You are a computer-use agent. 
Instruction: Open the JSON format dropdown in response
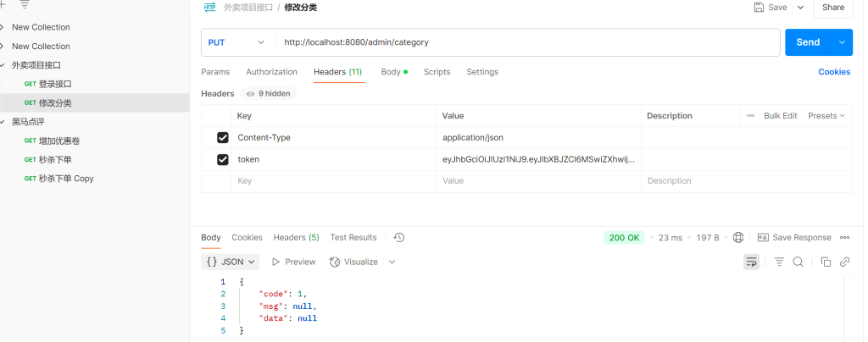pos(231,262)
